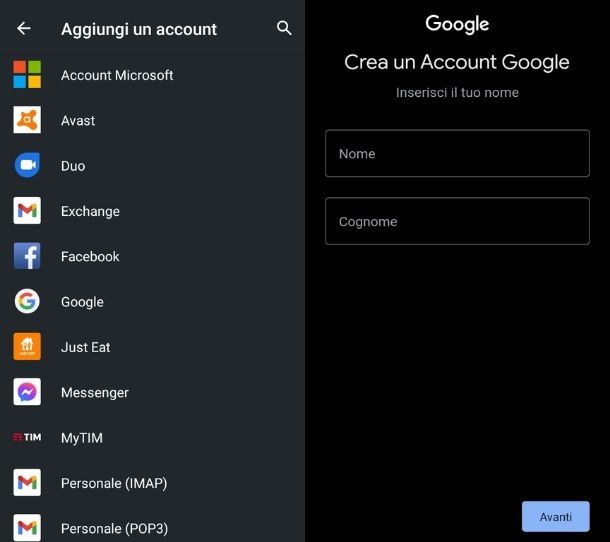Focus the Nome input field
610x542 pixels.
(457, 154)
